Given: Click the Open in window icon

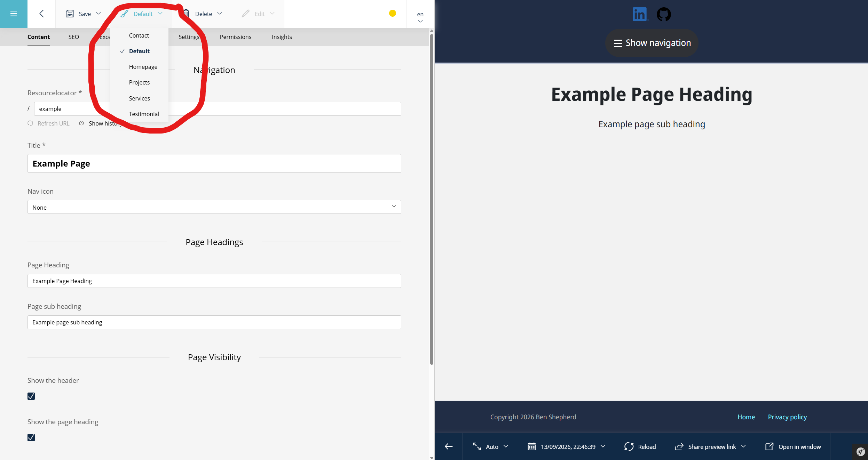Looking at the screenshot, I should point(769,447).
